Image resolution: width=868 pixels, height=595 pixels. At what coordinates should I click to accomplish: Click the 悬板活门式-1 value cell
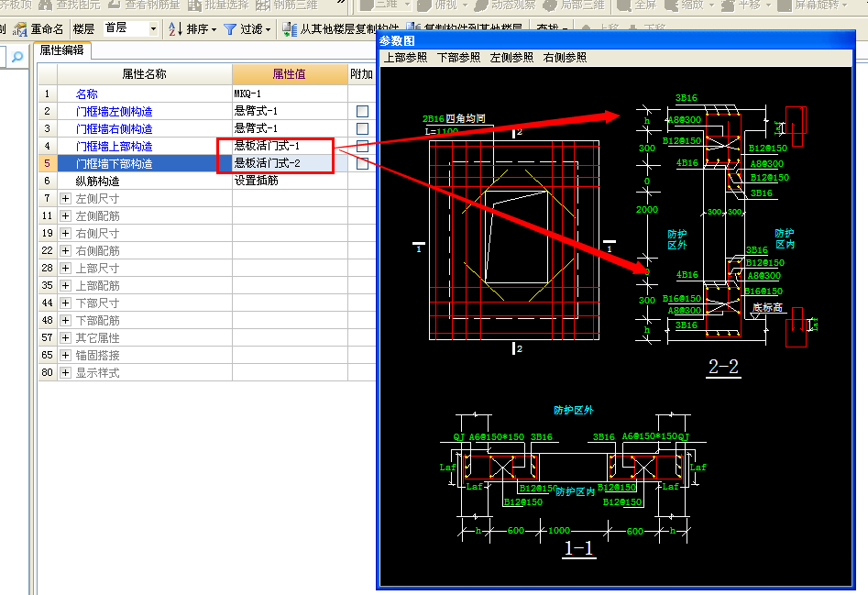pos(290,146)
